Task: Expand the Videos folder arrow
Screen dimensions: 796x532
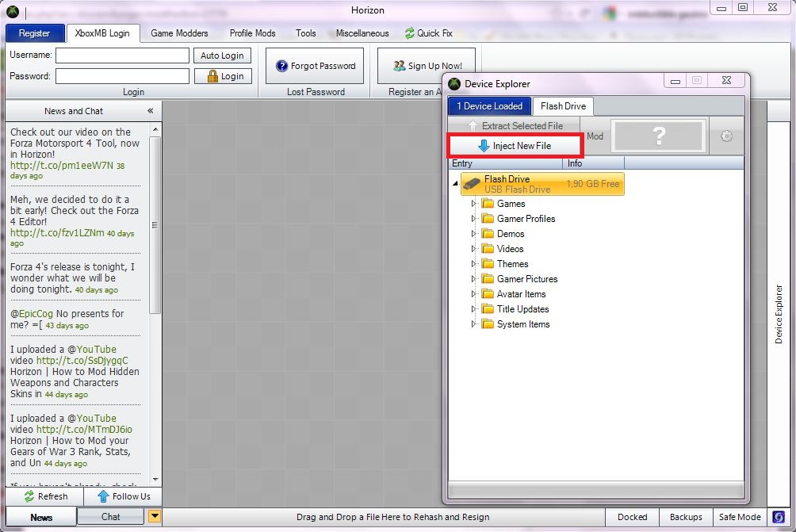Action: 473,249
